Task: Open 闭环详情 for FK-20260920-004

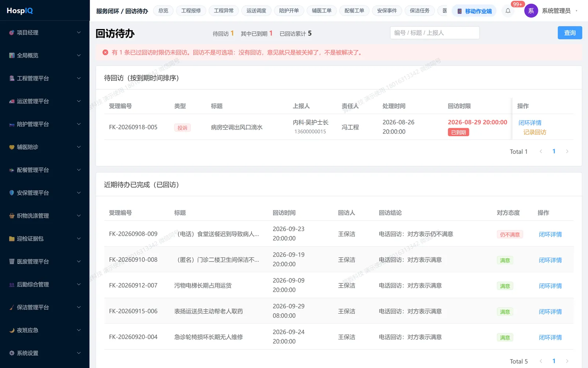Action: (550, 337)
